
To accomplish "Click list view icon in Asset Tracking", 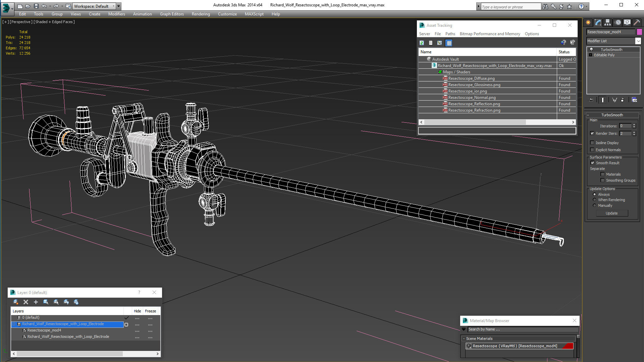I will [431, 43].
